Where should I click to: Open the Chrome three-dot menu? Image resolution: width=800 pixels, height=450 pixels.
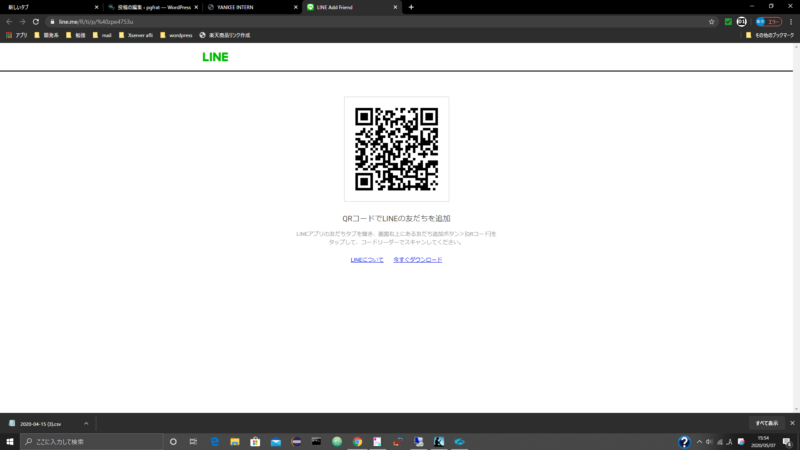pos(791,22)
